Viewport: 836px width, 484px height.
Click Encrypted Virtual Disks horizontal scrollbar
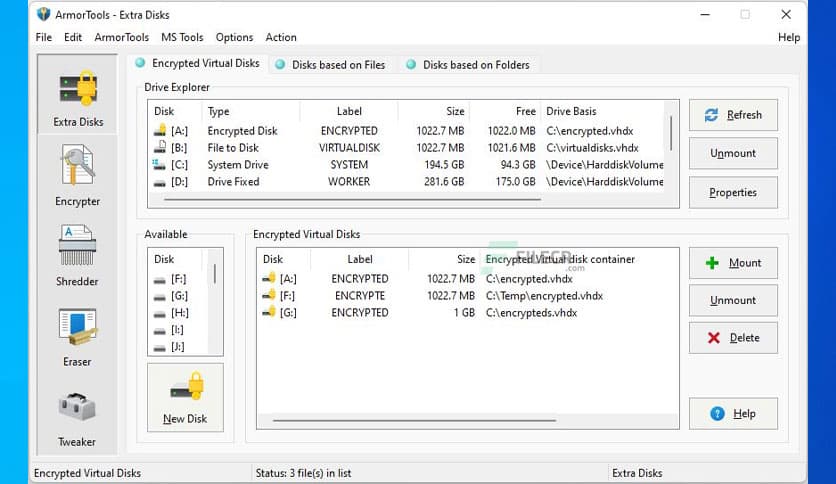(414, 421)
